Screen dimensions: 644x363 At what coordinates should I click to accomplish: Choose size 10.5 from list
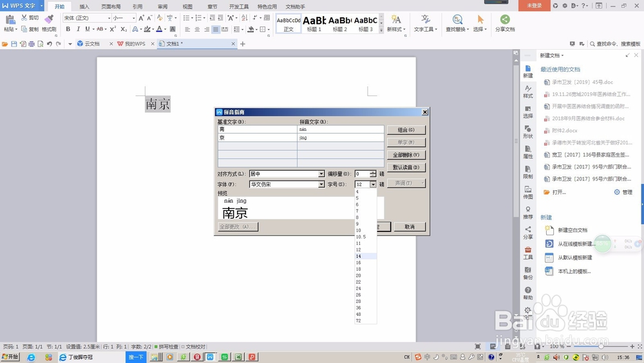click(366, 237)
